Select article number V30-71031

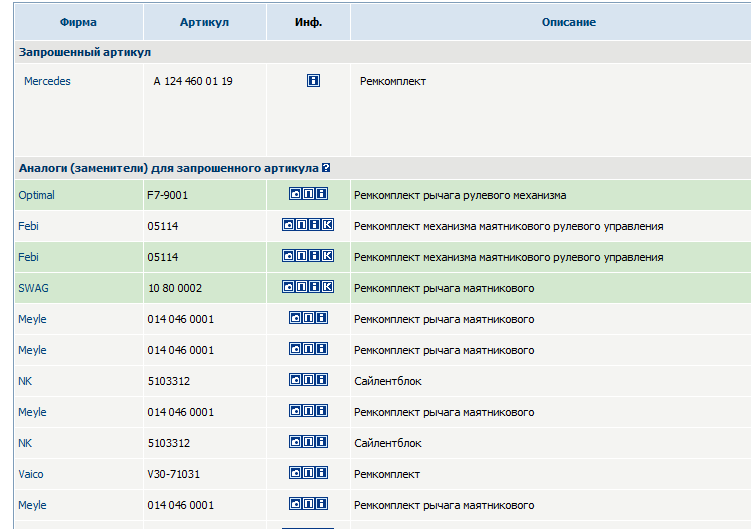[x=173, y=474]
